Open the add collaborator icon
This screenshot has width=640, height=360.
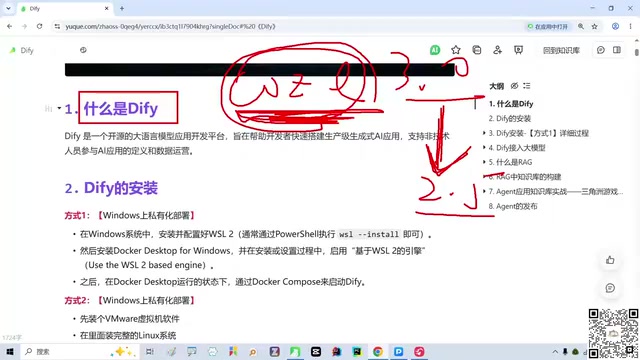497,50
